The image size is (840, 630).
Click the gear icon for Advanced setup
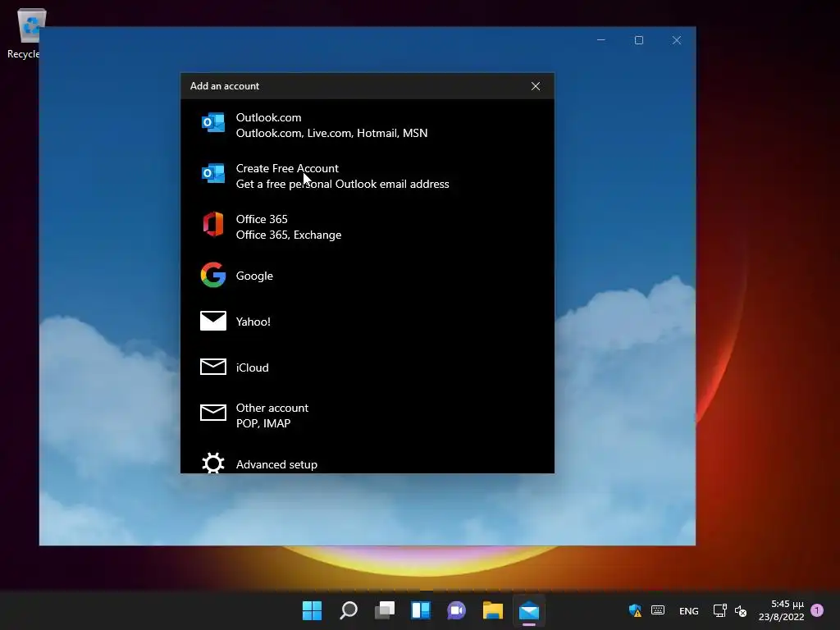pos(212,463)
